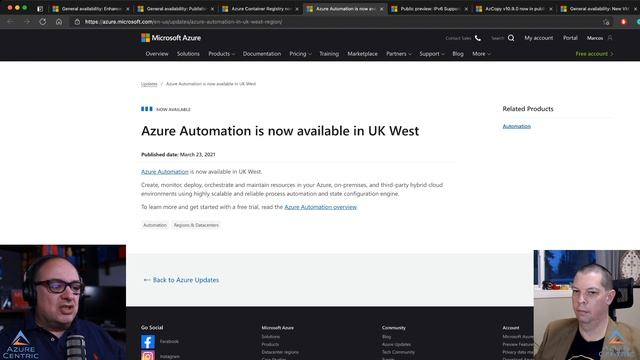Click the red extension icon in browser toolbar
Image resolution: width=640 pixels, height=360 pixels.
[623, 22]
